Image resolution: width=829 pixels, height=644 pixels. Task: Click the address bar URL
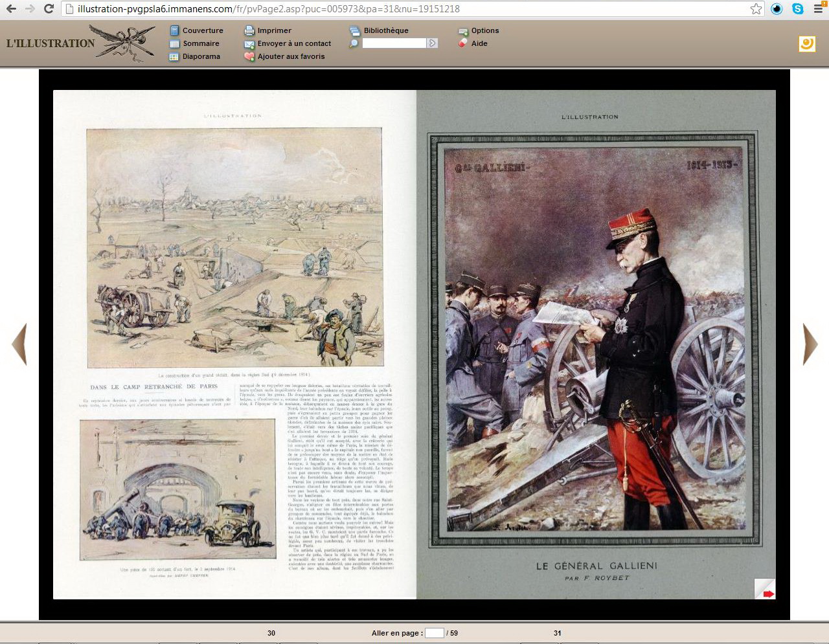pyautogui.click(x=268, y=9)
